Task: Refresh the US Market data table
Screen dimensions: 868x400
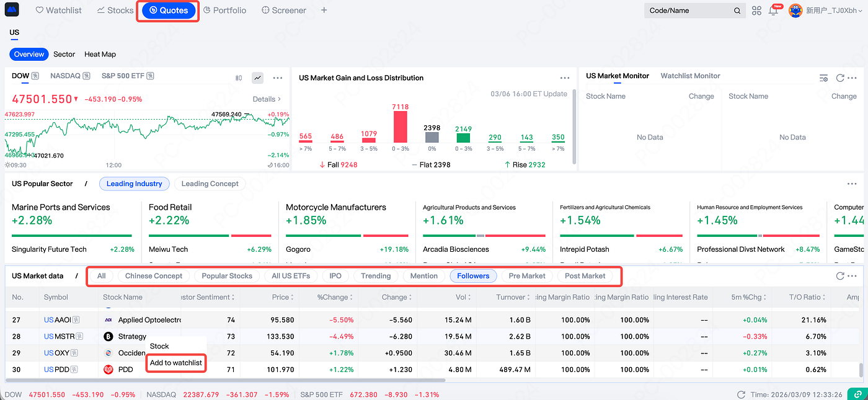Action: click(x=840, y=276)
